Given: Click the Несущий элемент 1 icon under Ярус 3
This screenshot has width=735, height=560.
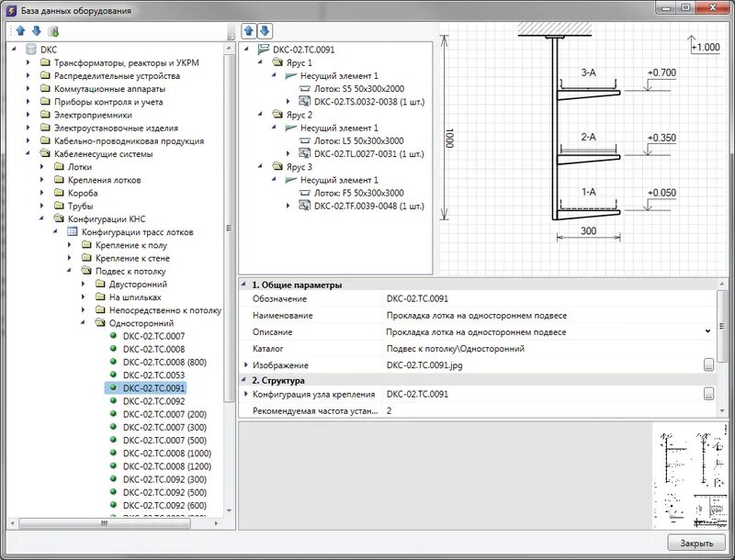Looking at the screenshot, I should pyautogui.click(x=291, y=180).
